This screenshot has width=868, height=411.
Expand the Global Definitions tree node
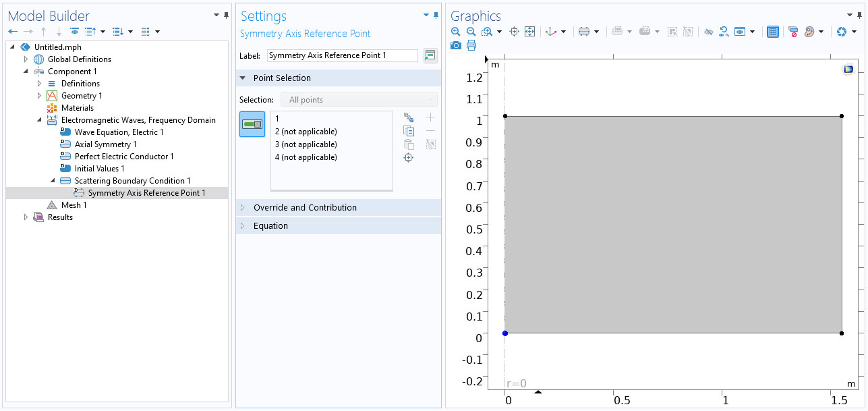tap(26, 59)
